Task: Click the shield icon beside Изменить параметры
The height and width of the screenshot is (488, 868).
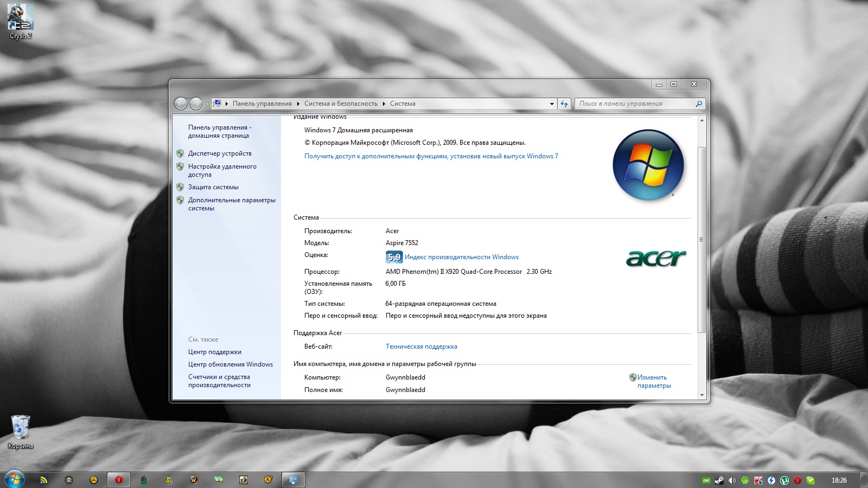Action: pos(633,377)
